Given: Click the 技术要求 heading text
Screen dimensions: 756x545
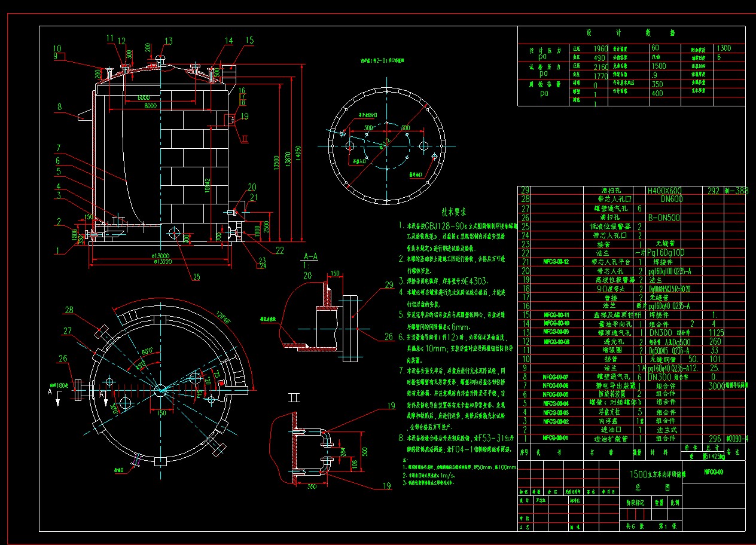Looking at the screenshot, I should click(455, 212).
